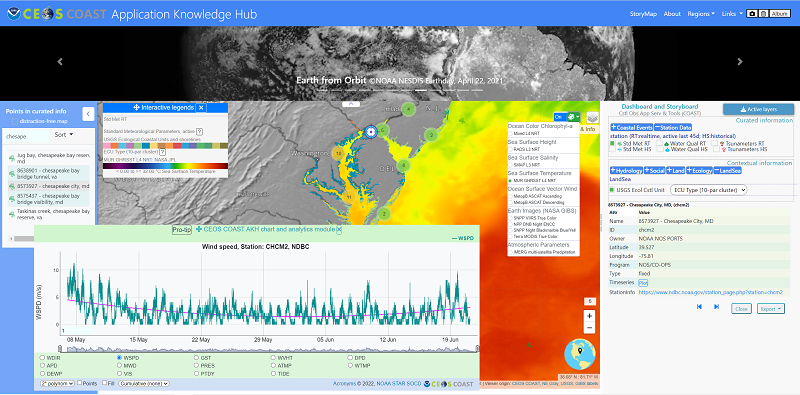Viewport: 800px width, 395px height.
Task: Zoom in the map with plus button
Action: click(589, 315)
